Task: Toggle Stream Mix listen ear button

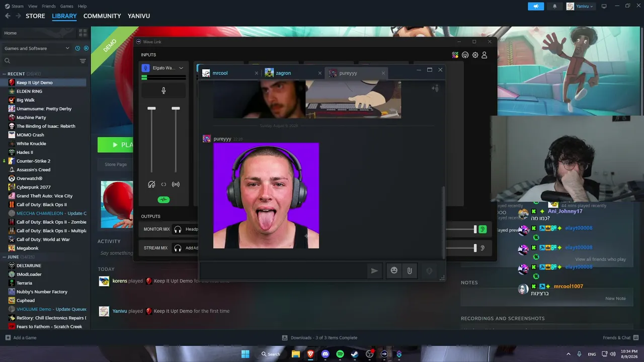Action: coord(482,248)
